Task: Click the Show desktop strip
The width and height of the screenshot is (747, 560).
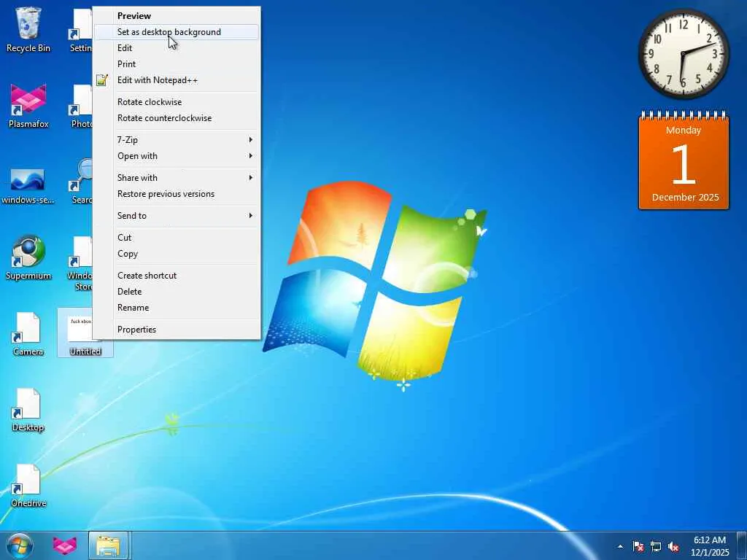Action: pos(742,545)
